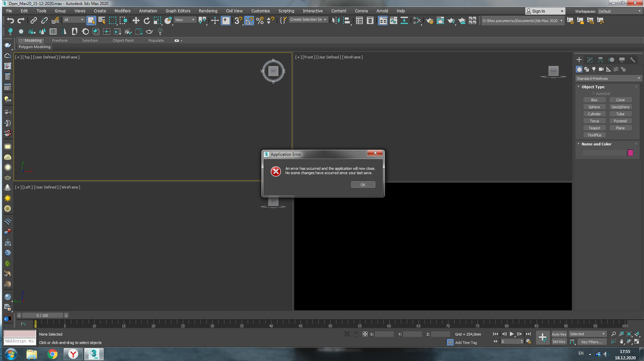Toggle Window/Crossing selection mode icon
644x361 pixels.
(123, 21)
